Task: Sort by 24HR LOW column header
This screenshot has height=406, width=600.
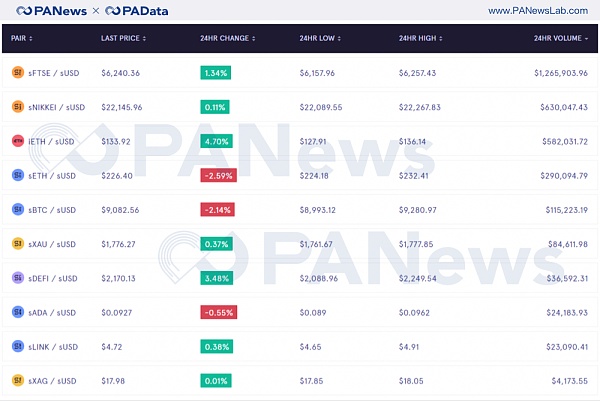Action: (x=320, y=38)
